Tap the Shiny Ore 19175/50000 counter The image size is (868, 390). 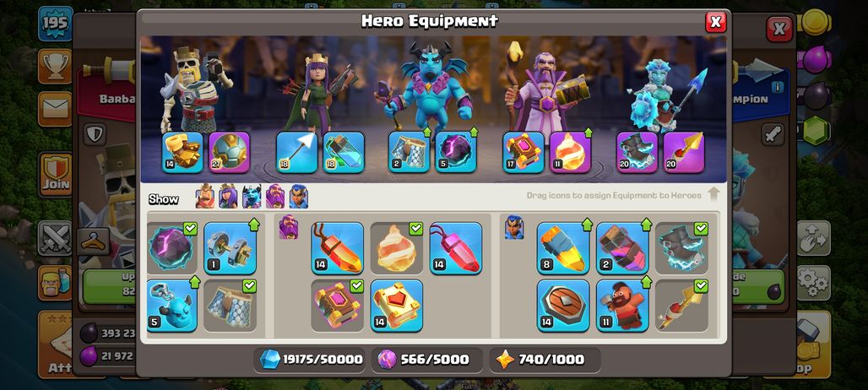(312, 360)
